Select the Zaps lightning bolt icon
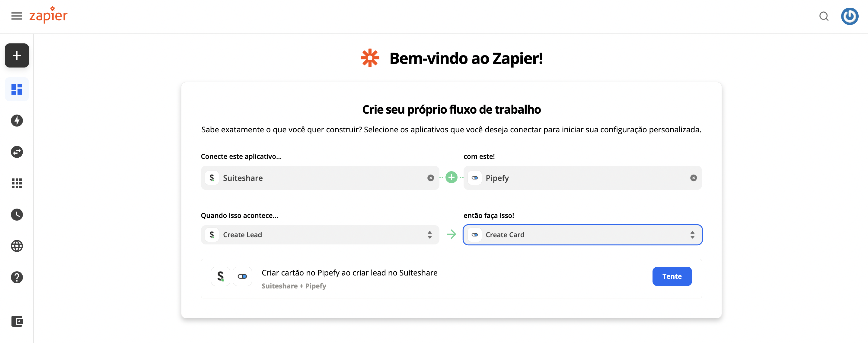Viewport: 868px width, 343px height. [x=17, y=121]
